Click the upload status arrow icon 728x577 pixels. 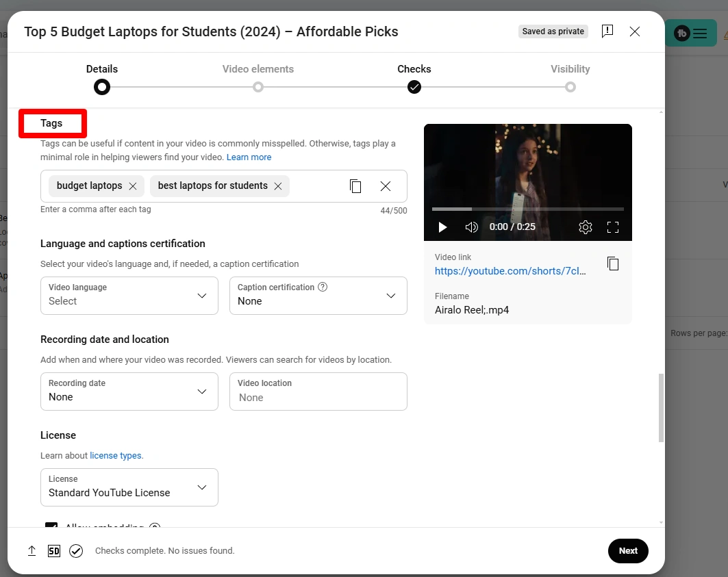coord(32,550)
